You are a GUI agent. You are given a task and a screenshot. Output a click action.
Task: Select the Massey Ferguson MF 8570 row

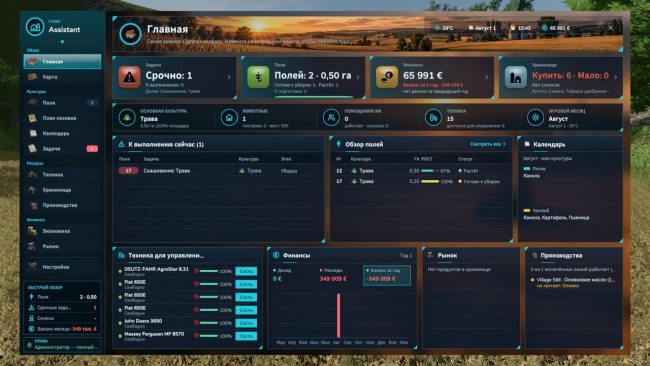click(x=187, y=336)
